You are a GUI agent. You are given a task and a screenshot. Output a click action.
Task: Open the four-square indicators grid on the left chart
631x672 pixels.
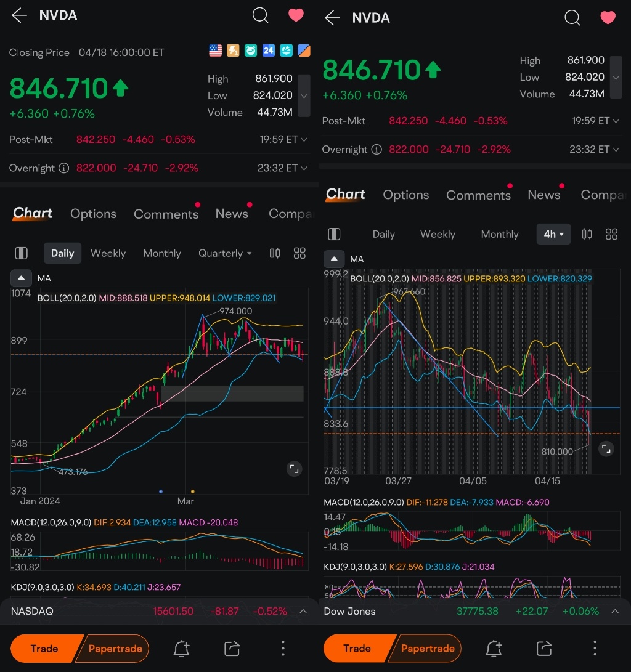[x=299, y=253]
